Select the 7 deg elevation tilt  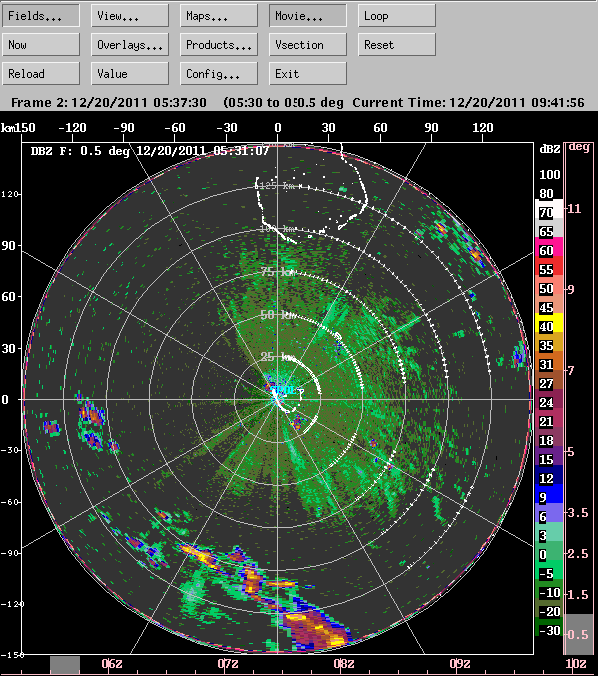pos(571,370)
